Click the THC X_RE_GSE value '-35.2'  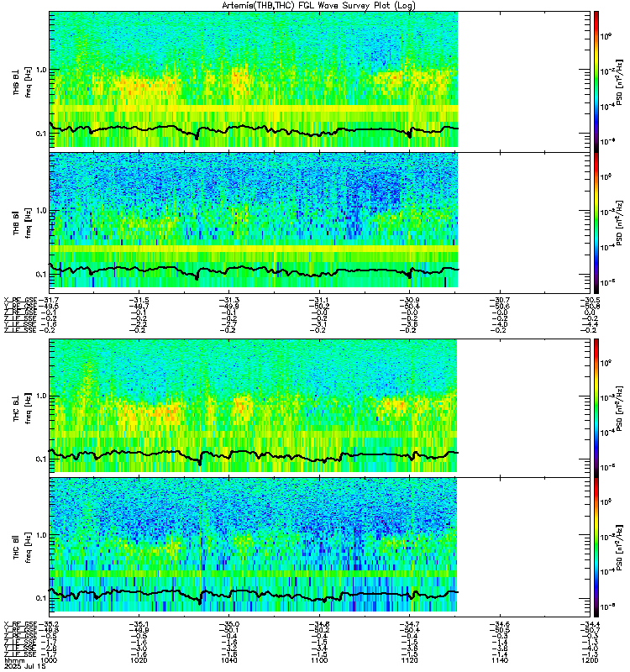point(49,624)
